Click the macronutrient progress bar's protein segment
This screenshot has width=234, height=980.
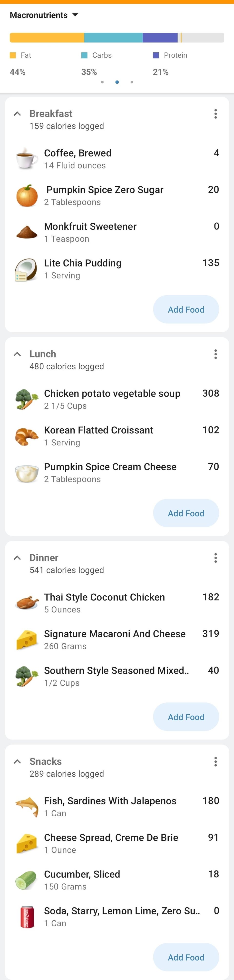pyautogui.click(x=160, y=38)
